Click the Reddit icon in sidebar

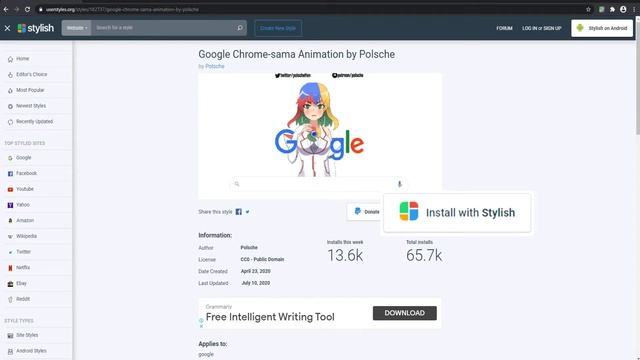coord(10,299)
